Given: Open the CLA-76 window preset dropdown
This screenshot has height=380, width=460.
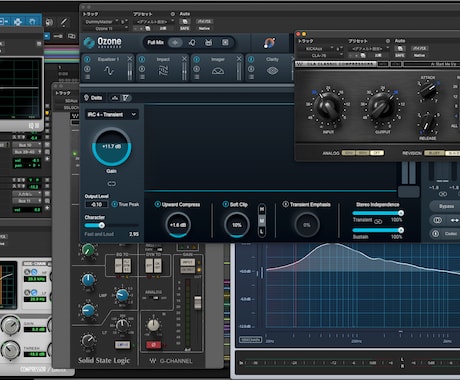Looking at the screenshot, I should click(x=369, y=49).
